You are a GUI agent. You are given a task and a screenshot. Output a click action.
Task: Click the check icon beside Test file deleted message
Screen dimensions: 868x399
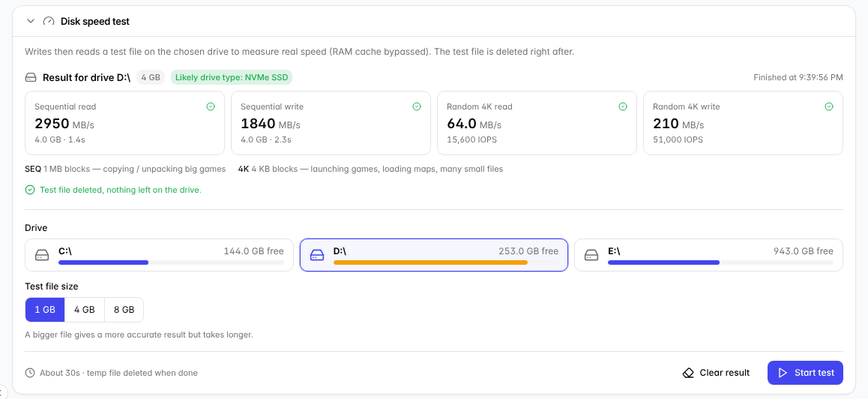click(x=30, y=190)
